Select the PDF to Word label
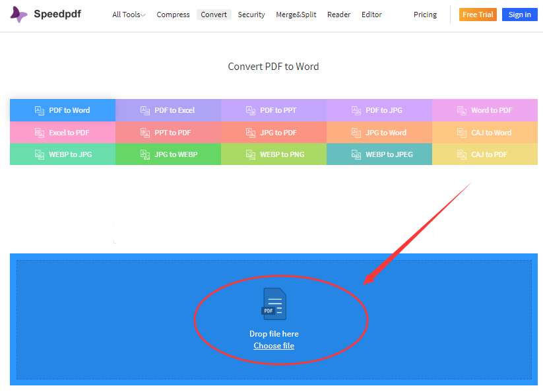This screenshot has width=543, height=392. (x=69, y=110)
